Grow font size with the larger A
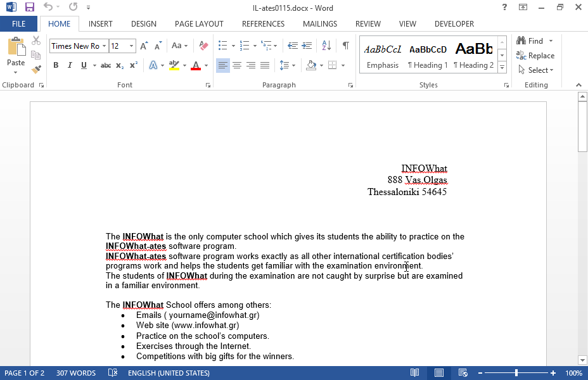 (144, 46)
